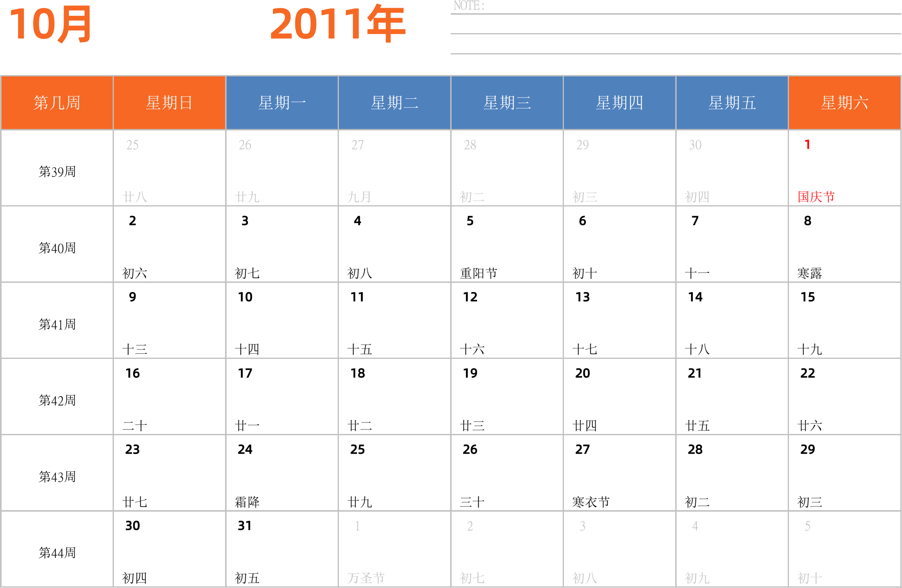Select the 星期五 header cell
This screenshot has width=902, height=588.
coord(732,103)
